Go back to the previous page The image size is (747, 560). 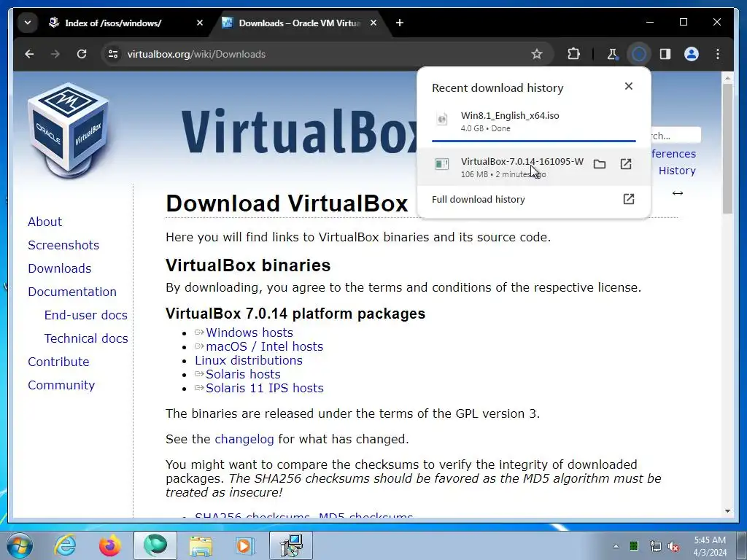click(x=29, y=54)
